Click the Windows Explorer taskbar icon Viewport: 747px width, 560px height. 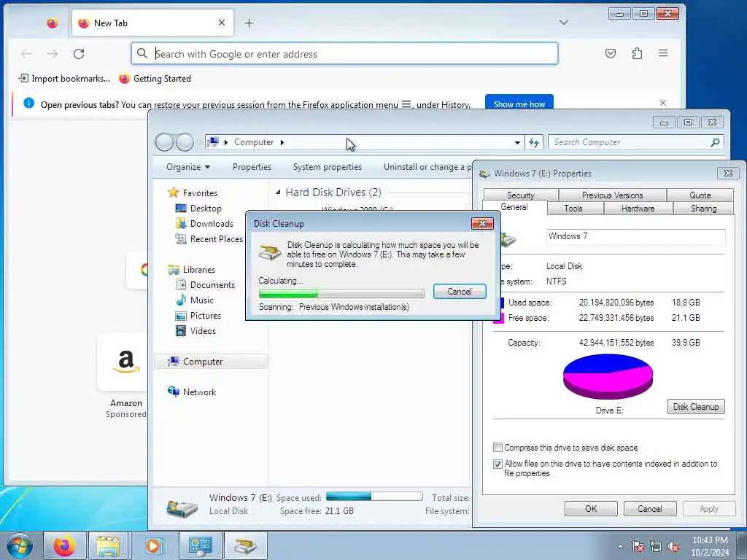pos(109,545)
